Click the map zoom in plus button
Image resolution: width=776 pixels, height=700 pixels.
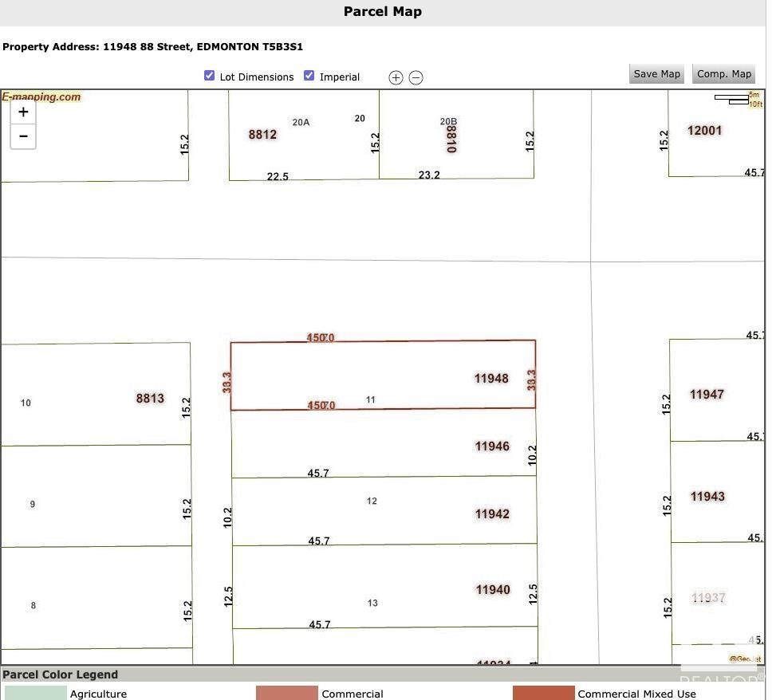tap(23, 112)
